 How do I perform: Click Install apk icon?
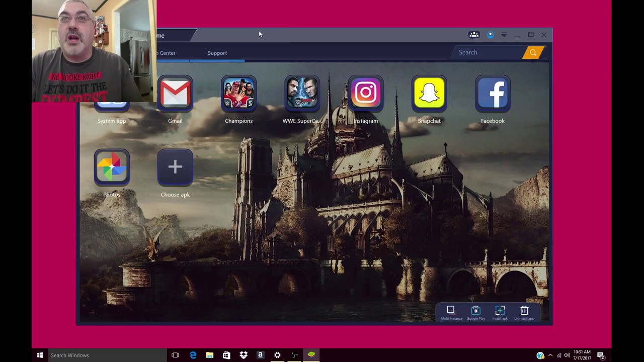(500, 312)
